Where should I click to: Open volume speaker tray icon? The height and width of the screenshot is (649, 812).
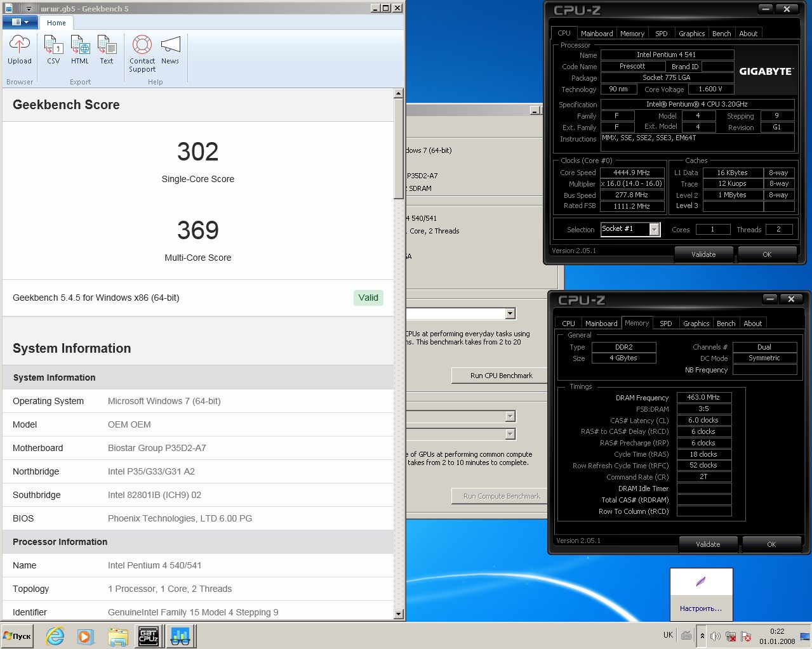(x=715, y=636)
